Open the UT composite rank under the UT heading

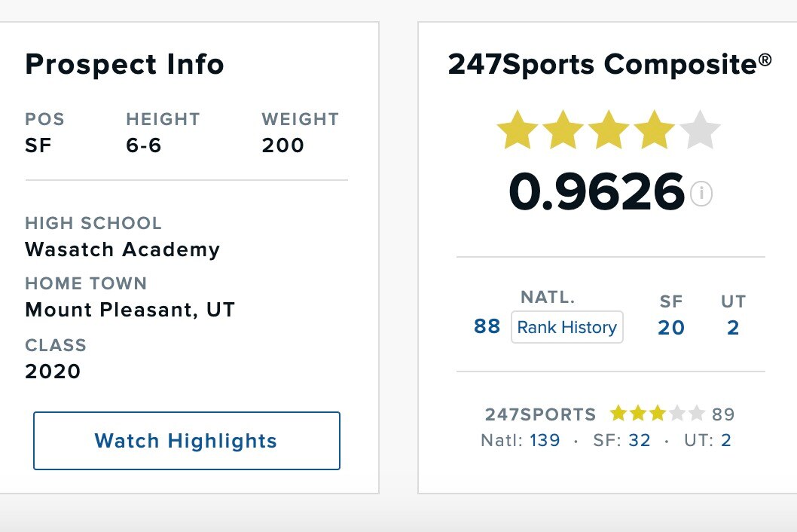coord(733,328)
